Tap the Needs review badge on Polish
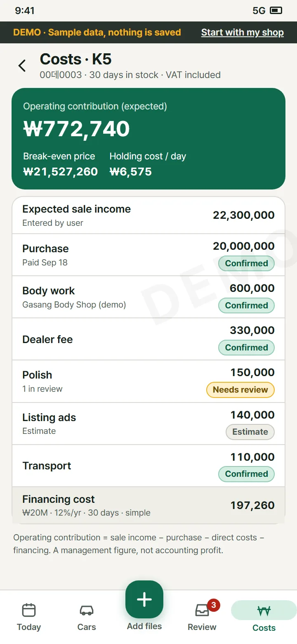 click(x=240, y=390)
